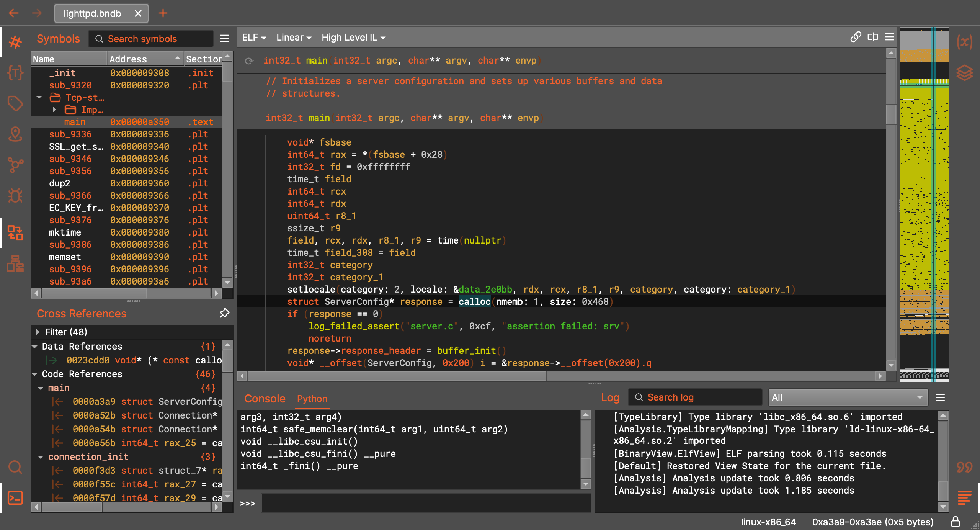Navigate back with the left arrow
980x530 pixels.
tap(14, 13)
